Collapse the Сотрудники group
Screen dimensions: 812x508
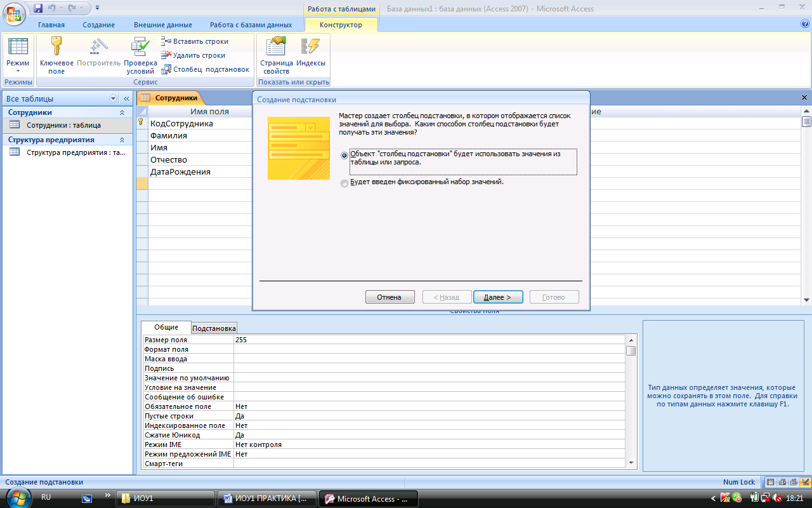click(x=122, y=112)
